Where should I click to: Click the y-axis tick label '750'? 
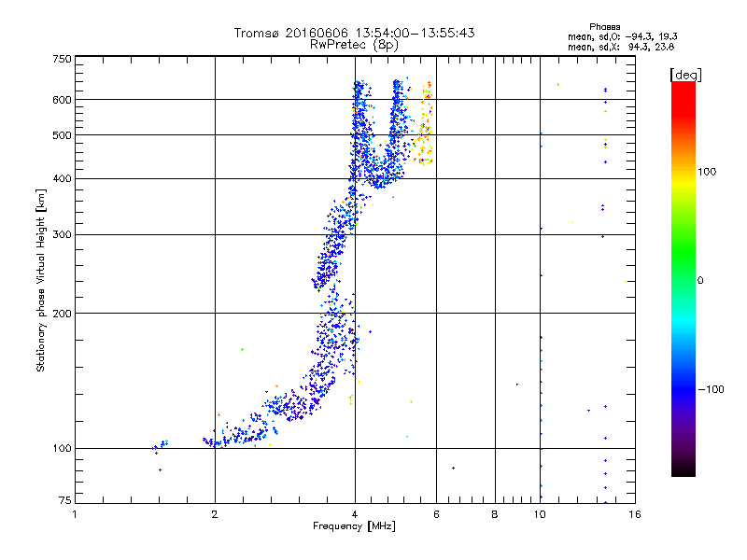coord(62,59)
